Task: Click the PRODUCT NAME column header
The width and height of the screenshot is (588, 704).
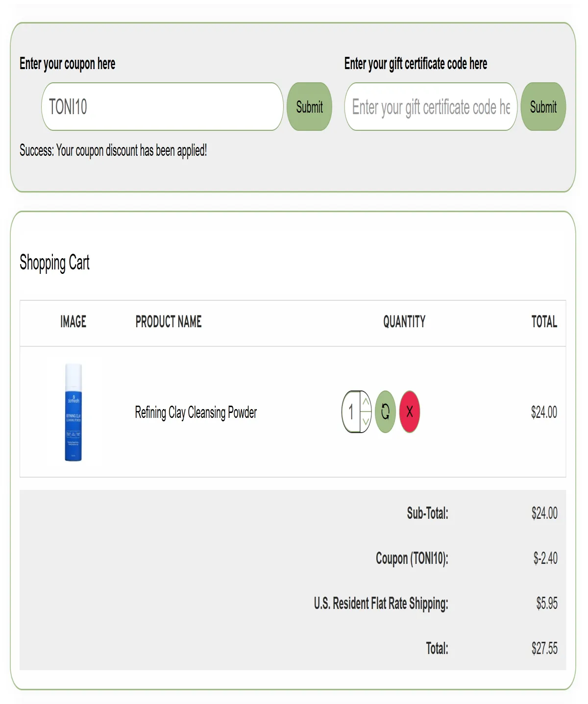Action: pos(169,322)
